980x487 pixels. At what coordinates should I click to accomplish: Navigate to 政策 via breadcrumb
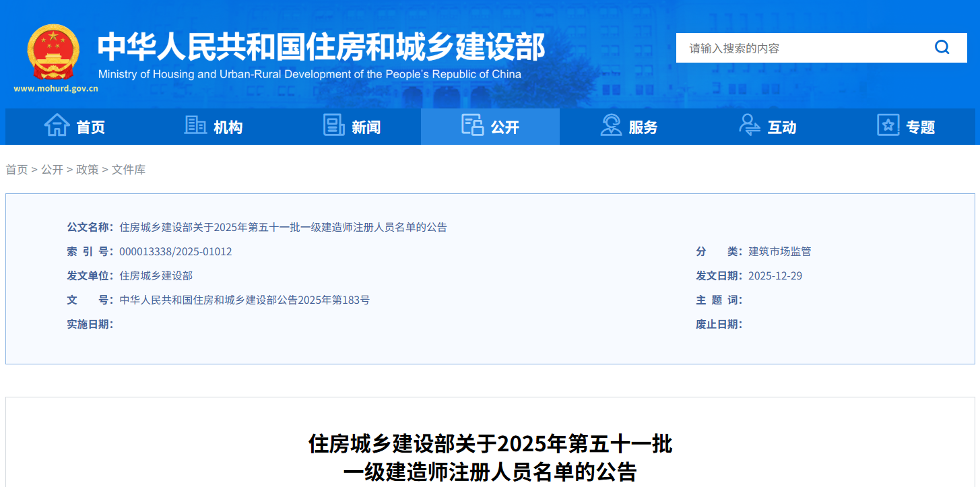[x=88, y=170]
